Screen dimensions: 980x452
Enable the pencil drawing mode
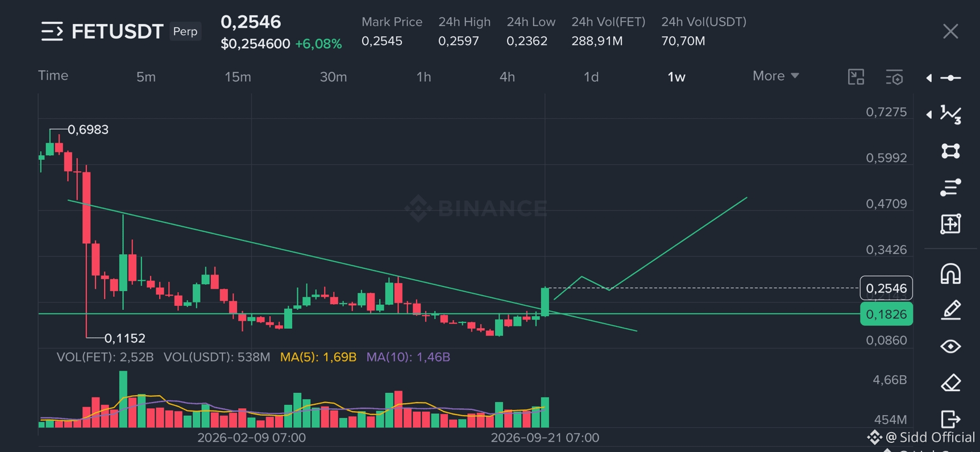click(x=950, y=310)
